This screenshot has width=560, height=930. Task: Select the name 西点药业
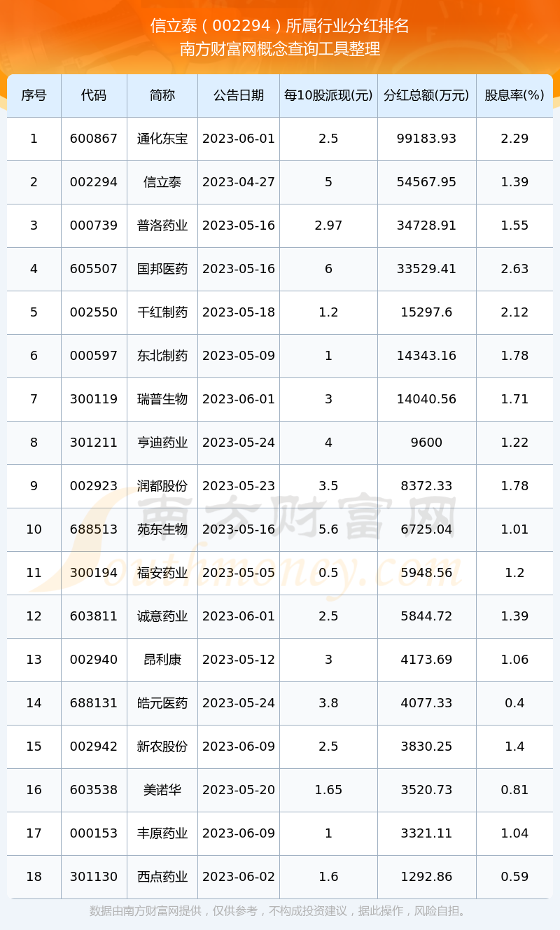click(x=162, y=877)
